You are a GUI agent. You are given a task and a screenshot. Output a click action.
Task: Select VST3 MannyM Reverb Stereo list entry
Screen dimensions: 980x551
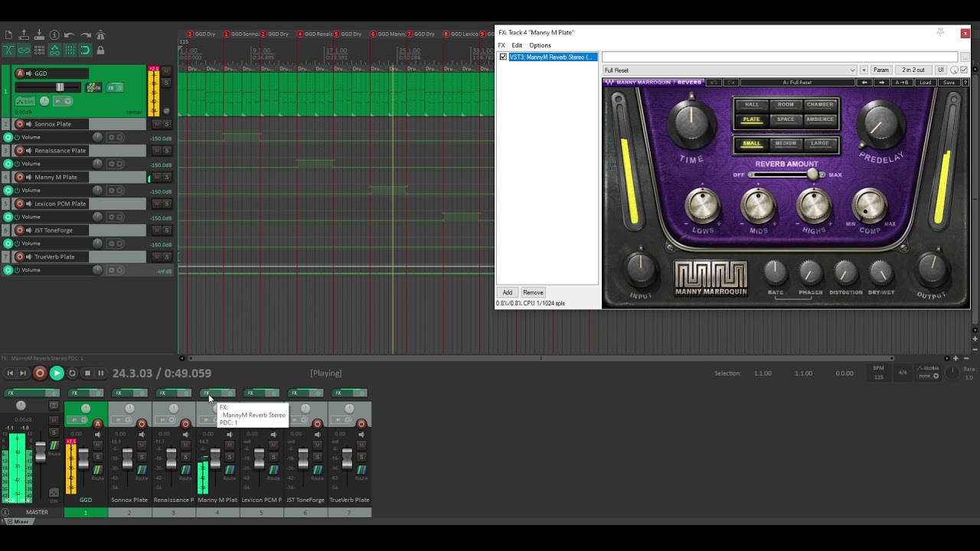tap(552, 57)
